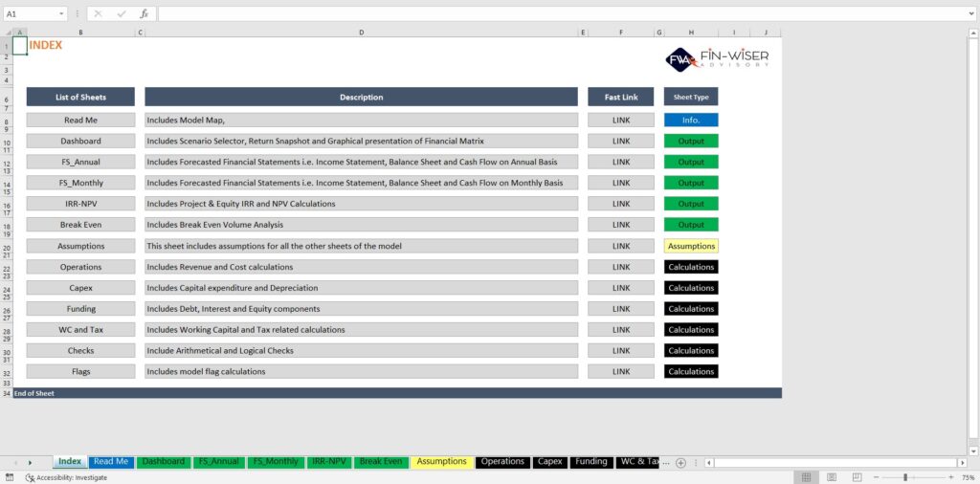
Task: Open the yellow Assumptions sheet tab
Action: coord(442,462)
